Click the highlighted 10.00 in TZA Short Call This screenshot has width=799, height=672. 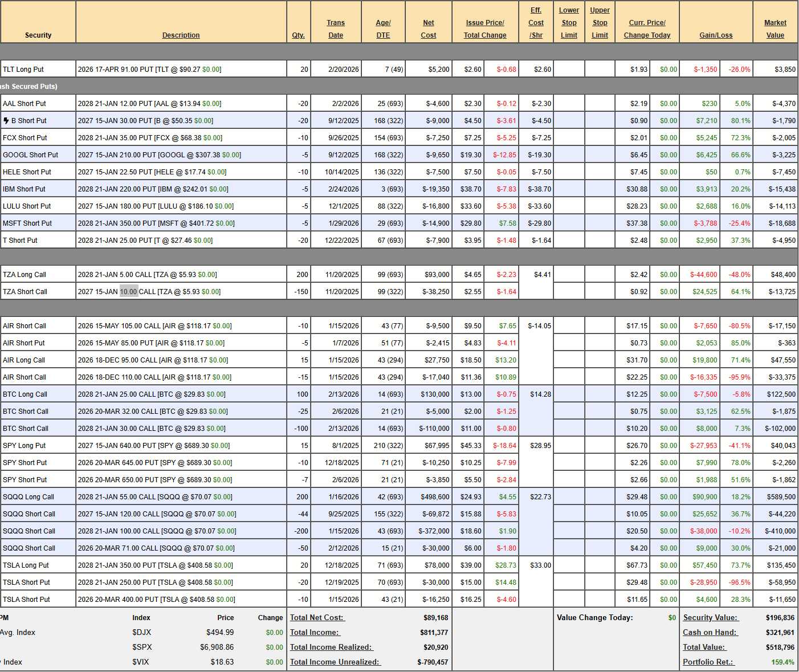click(128, 292)
